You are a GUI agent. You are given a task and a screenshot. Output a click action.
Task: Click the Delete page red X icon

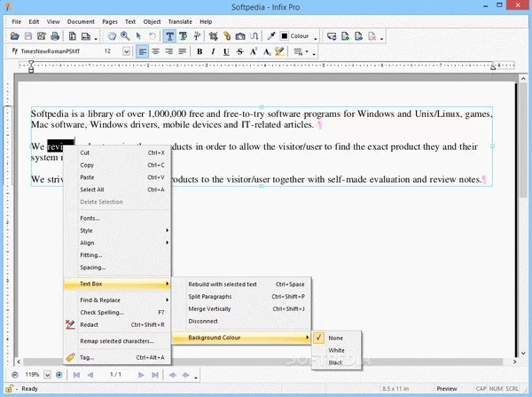pyautogui.click(x=372, y=36)
